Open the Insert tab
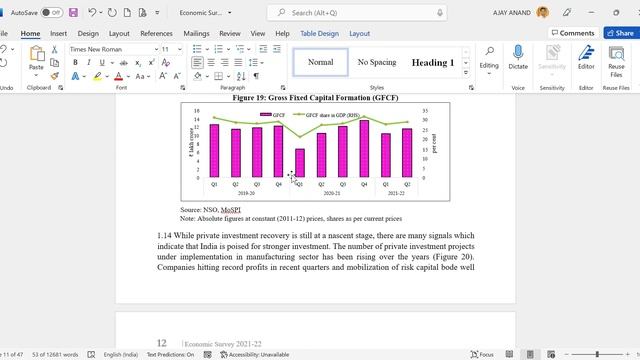 coord(58,33)
